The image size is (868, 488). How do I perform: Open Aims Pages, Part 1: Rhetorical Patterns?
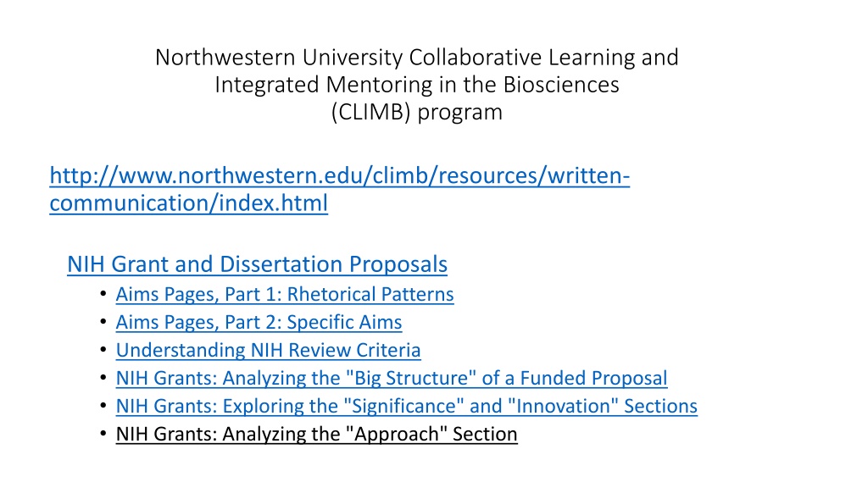point(285,294)
